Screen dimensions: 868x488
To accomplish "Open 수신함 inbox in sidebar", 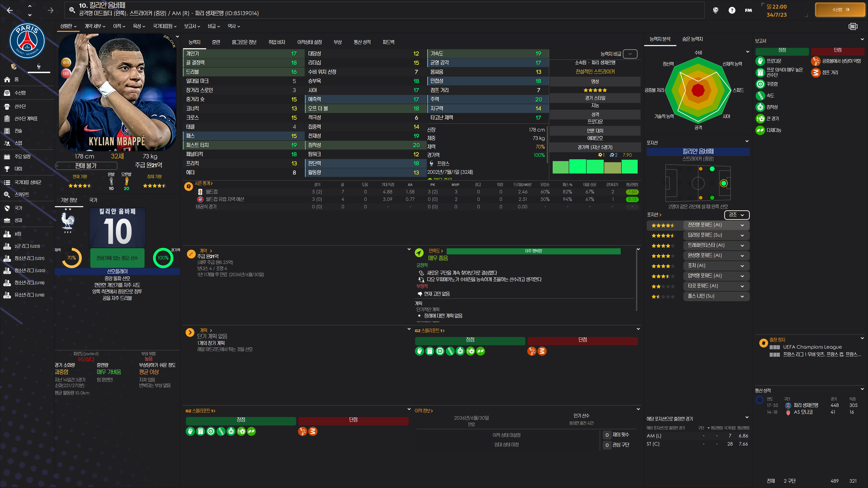I will [27, 93].
